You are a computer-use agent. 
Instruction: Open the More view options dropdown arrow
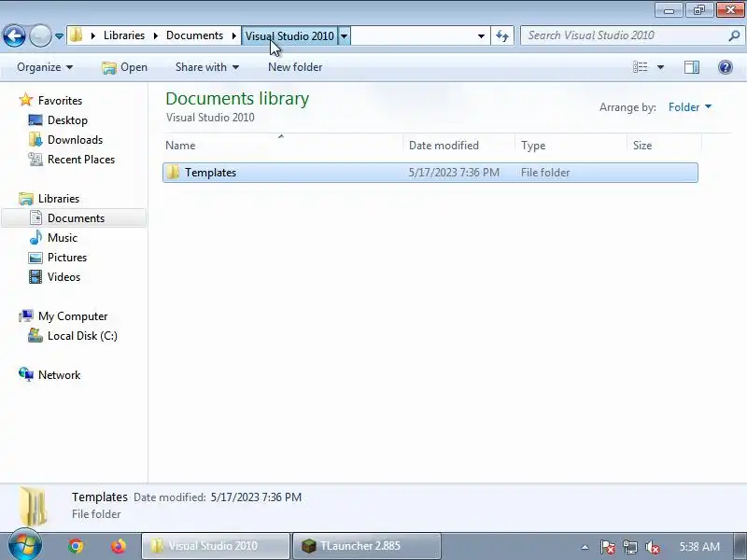click(660, 67)
